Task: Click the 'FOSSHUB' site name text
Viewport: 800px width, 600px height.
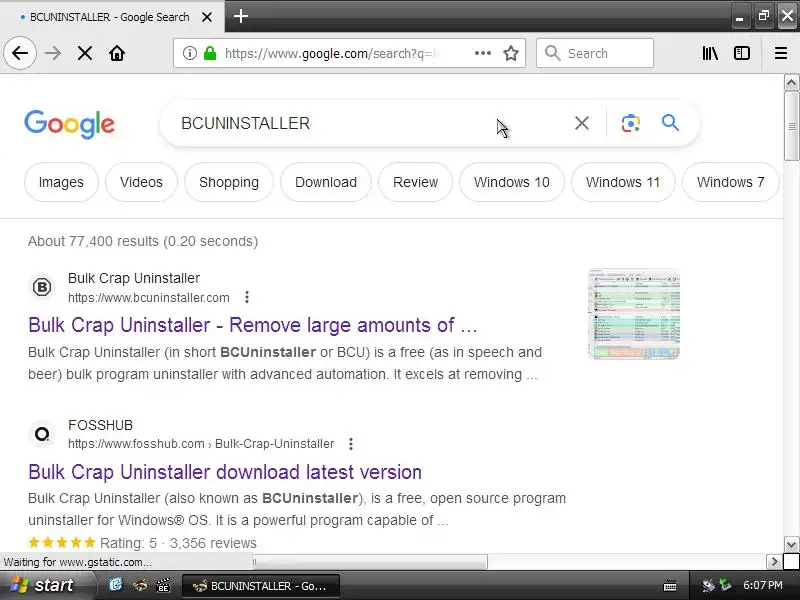Action: (101, 425)
